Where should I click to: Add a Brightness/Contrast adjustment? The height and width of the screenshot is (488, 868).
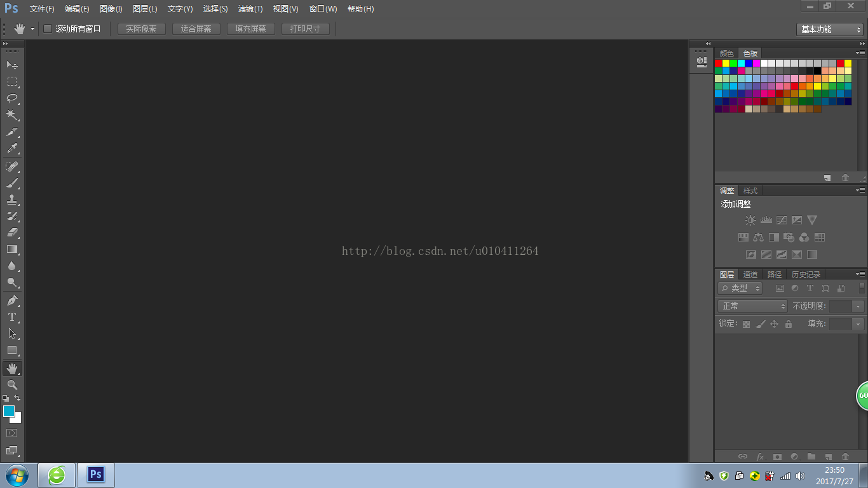point(750,220)
